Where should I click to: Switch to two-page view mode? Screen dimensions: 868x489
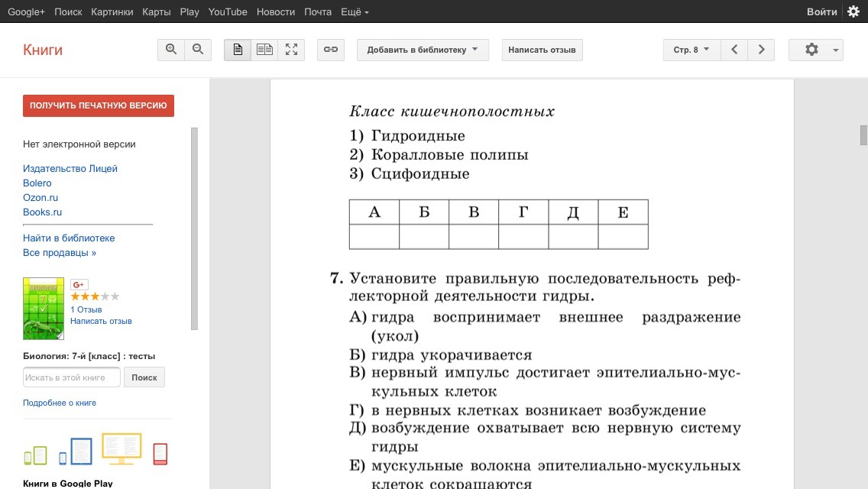264,50
